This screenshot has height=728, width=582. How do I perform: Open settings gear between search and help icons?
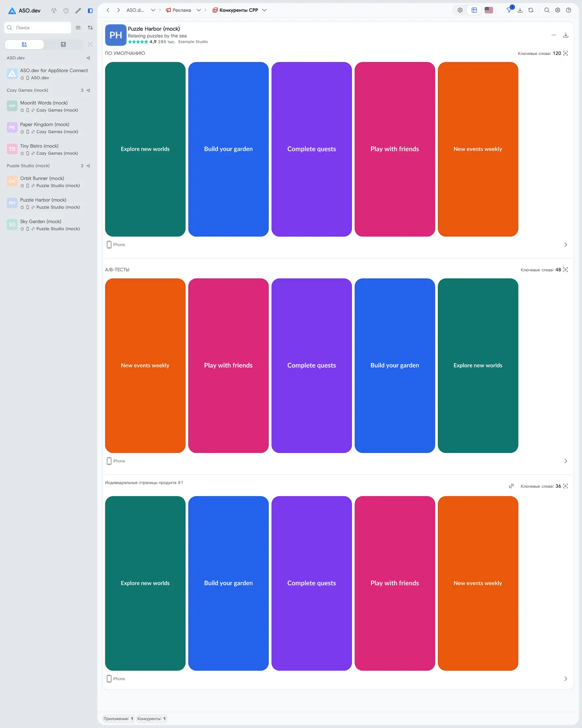pyautogui.click(x=558, y=10)
